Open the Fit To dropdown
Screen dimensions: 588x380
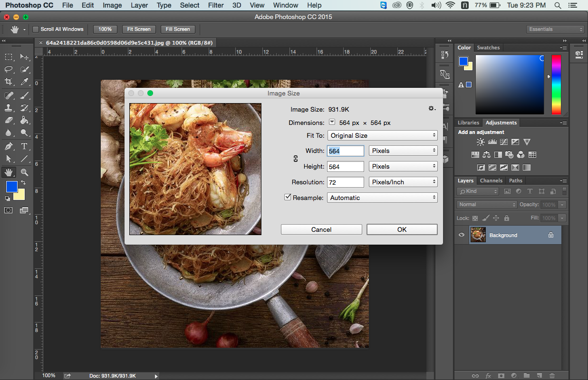coord(382,135)
